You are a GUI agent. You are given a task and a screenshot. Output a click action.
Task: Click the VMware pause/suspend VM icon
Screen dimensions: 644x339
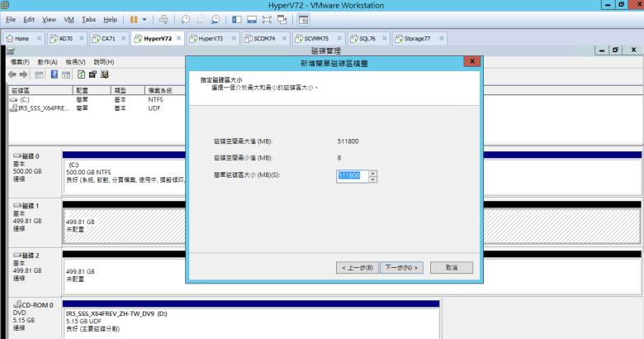(x=134, y=18)
